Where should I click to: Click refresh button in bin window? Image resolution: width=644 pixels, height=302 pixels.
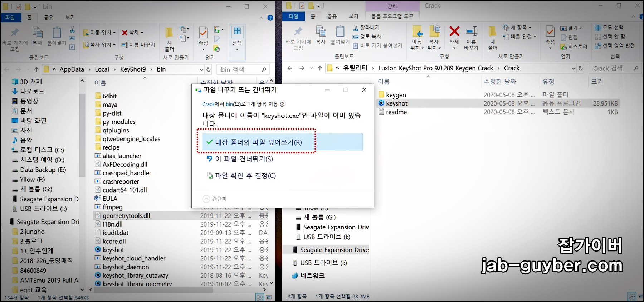pos(209,69)
